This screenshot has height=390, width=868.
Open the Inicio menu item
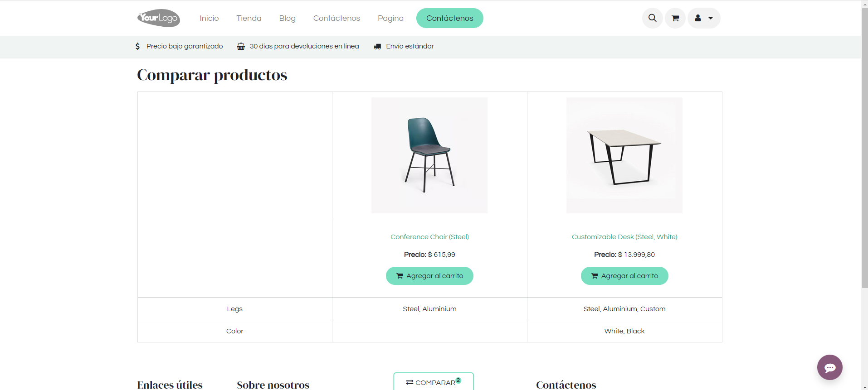click(209, 18)
